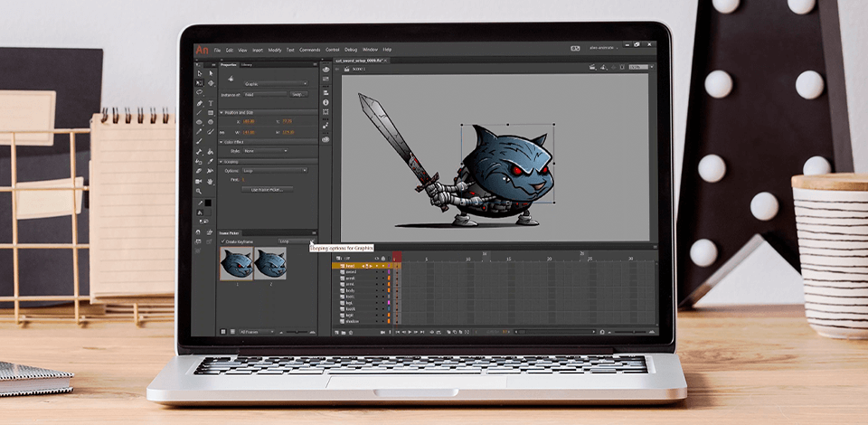Open the Looping Options Loop dropdown
The height and width of the screenshot is (425, 868).
(x=275, y=170)
